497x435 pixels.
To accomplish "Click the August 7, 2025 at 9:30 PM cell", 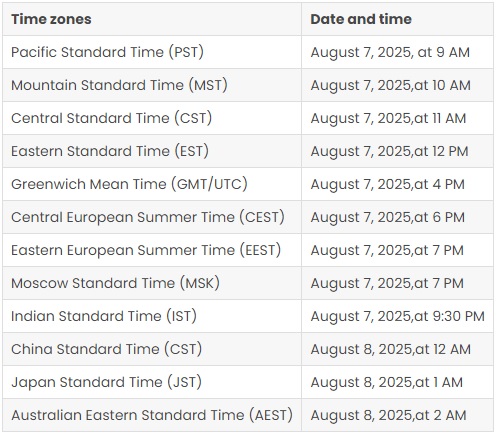I will [x=397, y=316].
